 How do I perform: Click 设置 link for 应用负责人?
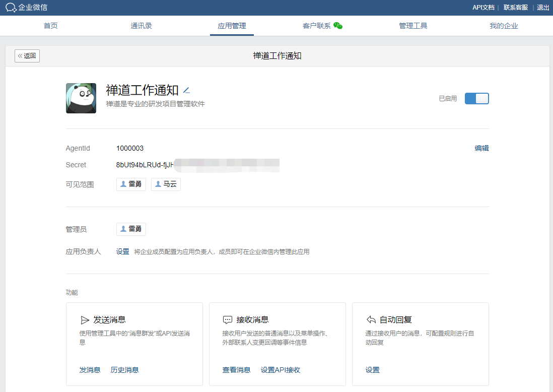(x=123, y=251)
